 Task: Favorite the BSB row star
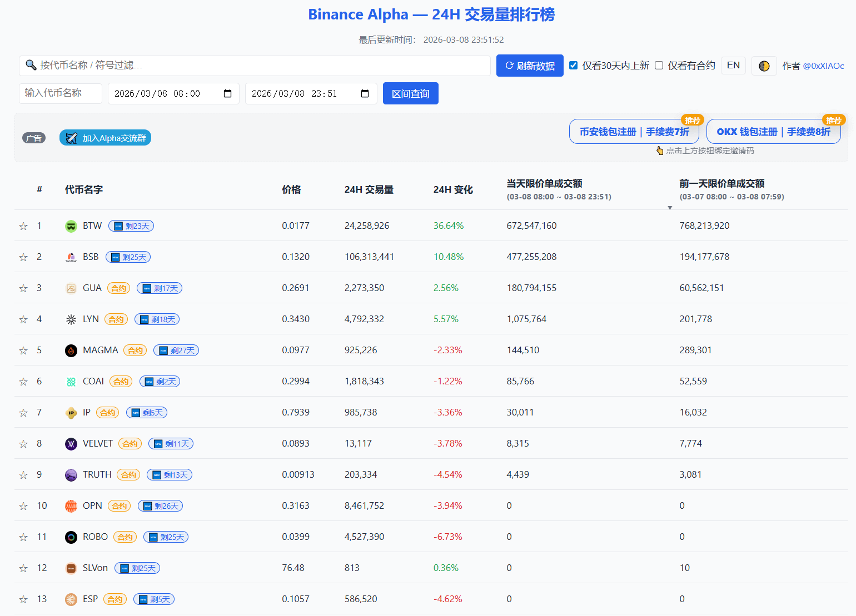[23, 257]
